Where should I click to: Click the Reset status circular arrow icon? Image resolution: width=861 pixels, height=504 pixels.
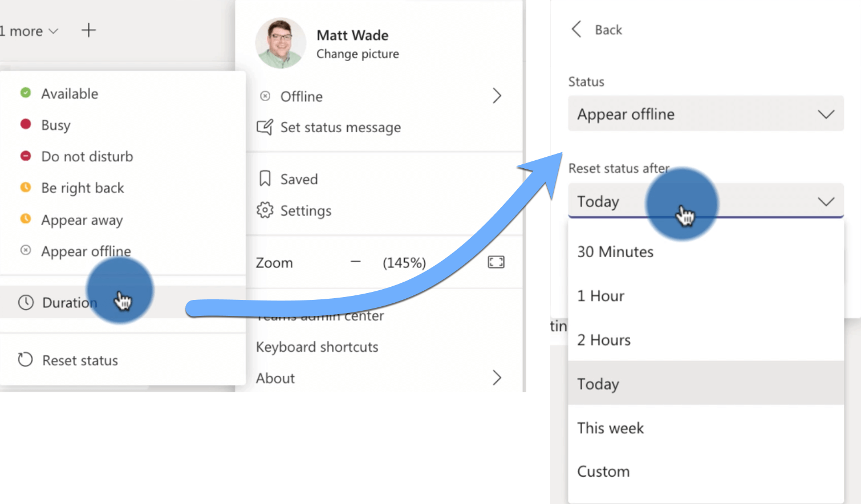pos(26,360)
